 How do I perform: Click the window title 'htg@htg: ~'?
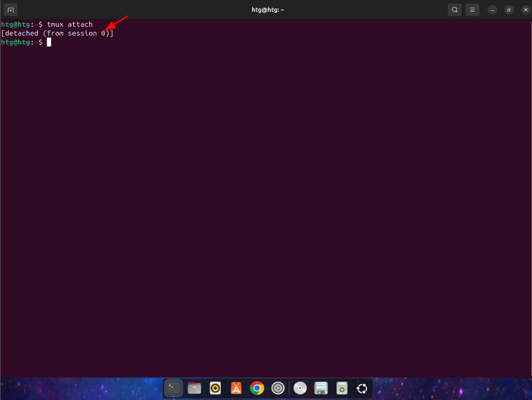[x=267, y=10]
